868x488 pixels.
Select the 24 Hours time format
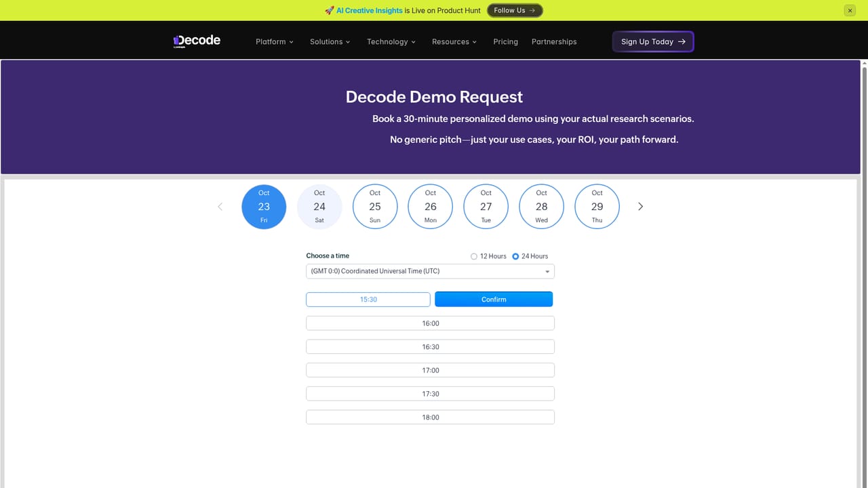coord(515,256)
